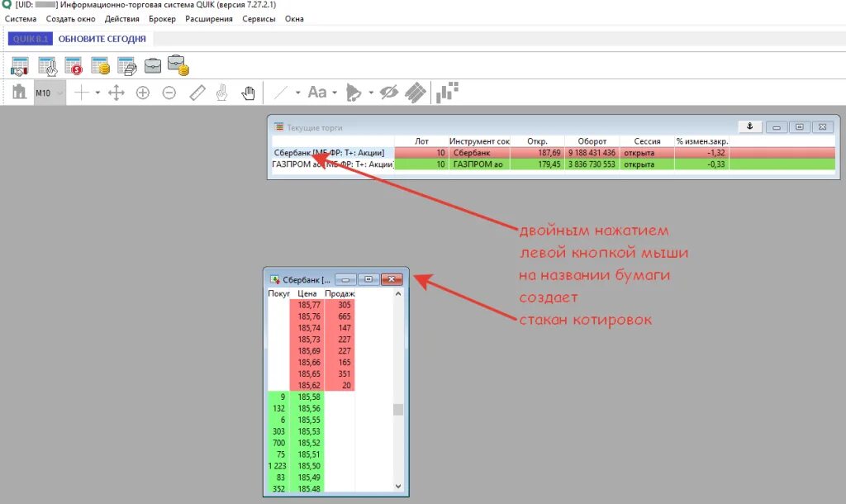Click the 9 188 431 436 turnover cell

(592, 153)
